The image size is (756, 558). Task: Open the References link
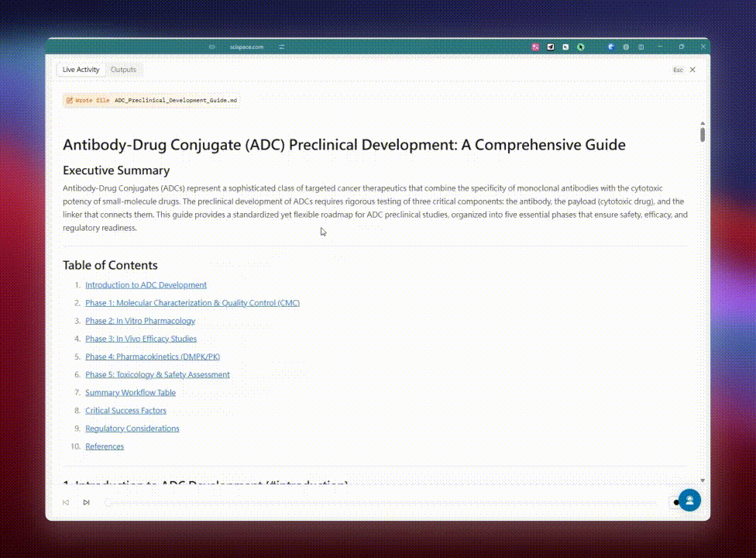(x=104, y=446)
